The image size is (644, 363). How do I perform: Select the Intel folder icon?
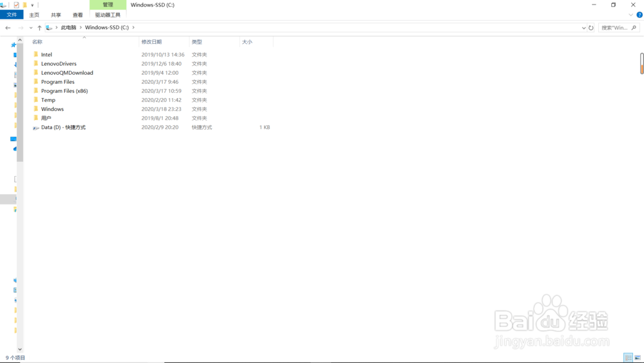coord(35,54)
